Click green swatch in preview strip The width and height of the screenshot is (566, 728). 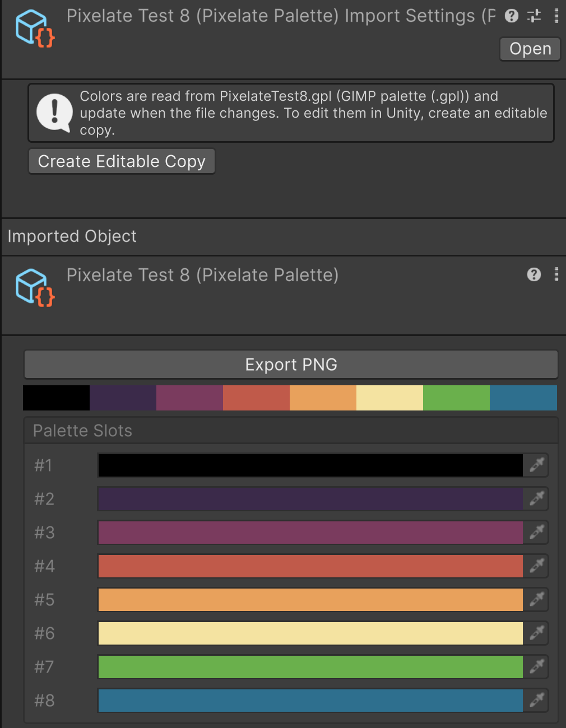pos(456,398)
